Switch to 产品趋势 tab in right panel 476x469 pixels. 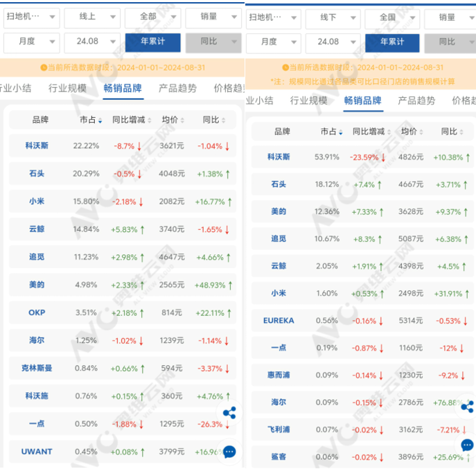click(416, 100)
